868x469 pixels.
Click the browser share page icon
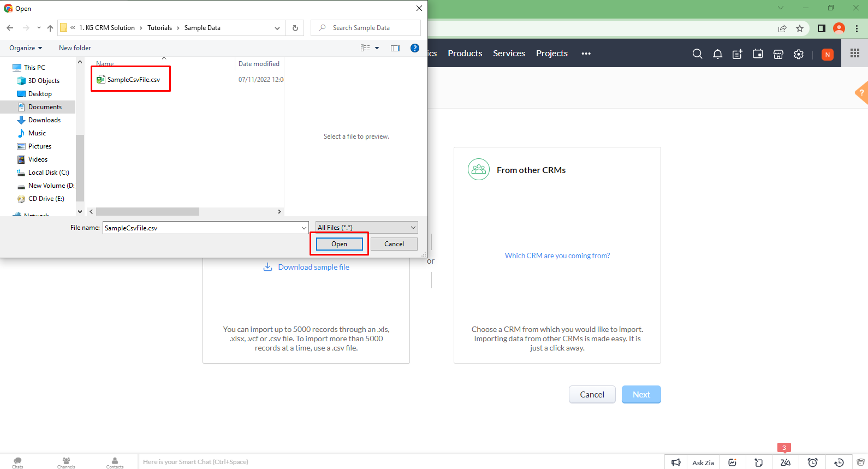[x=782, y=28]
